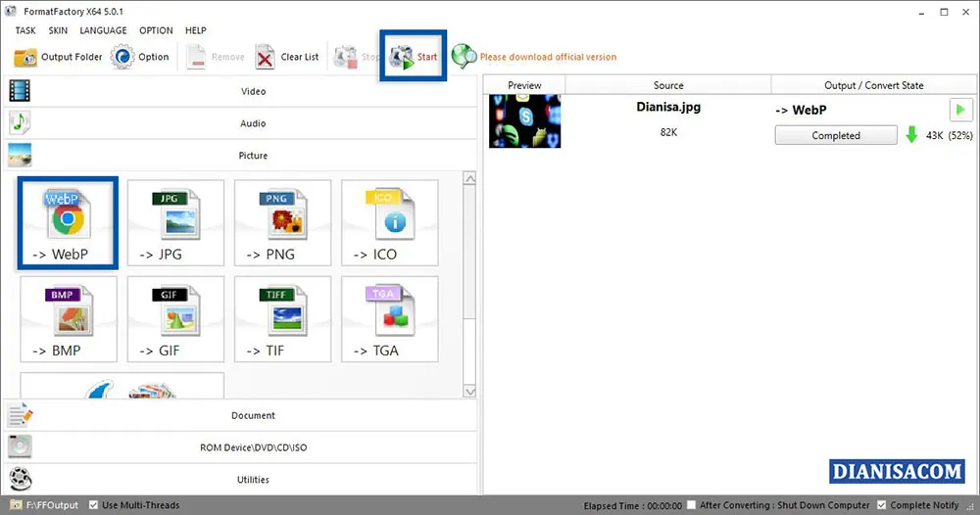
Task: Open the Option settings gear
Action: pyautogui.click(x=140, y=57)
